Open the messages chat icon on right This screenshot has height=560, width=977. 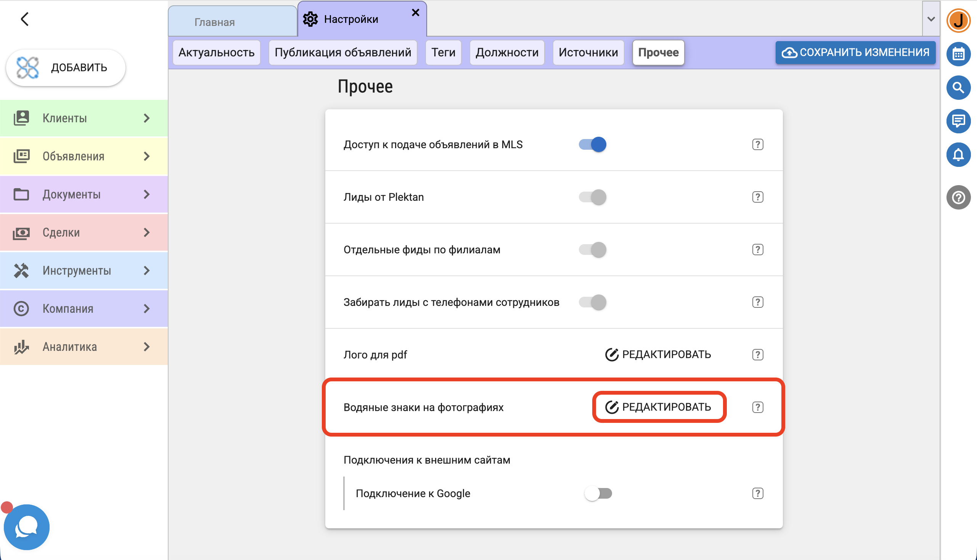[x=958, y=121]
